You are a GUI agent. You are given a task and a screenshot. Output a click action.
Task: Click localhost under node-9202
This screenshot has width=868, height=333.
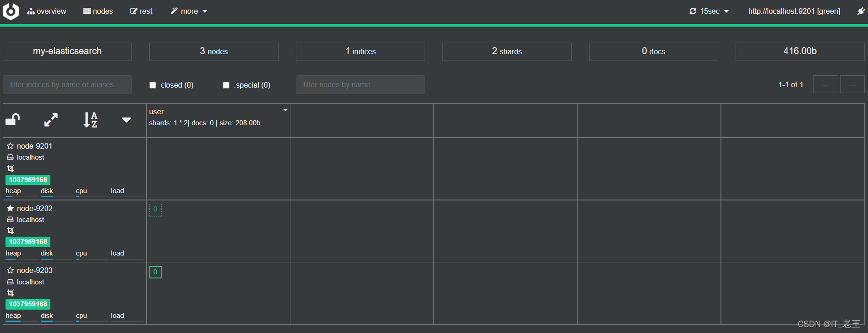click(31, 220)
